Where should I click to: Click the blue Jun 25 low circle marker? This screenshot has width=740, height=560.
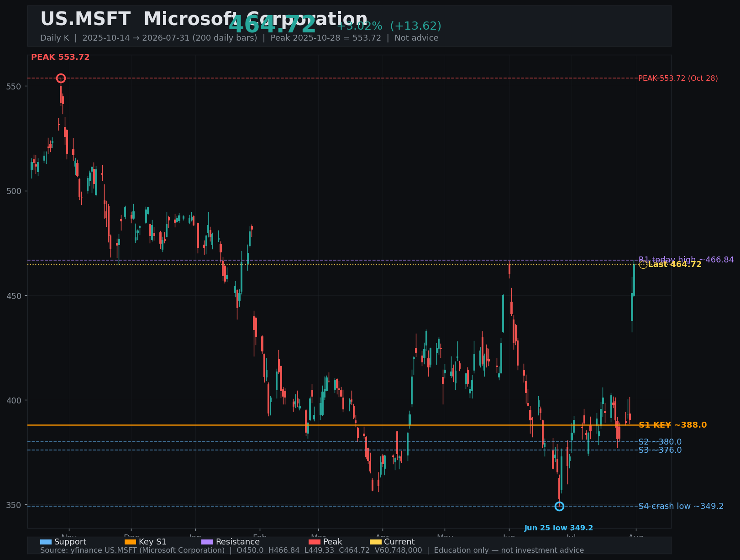point(559,506)
